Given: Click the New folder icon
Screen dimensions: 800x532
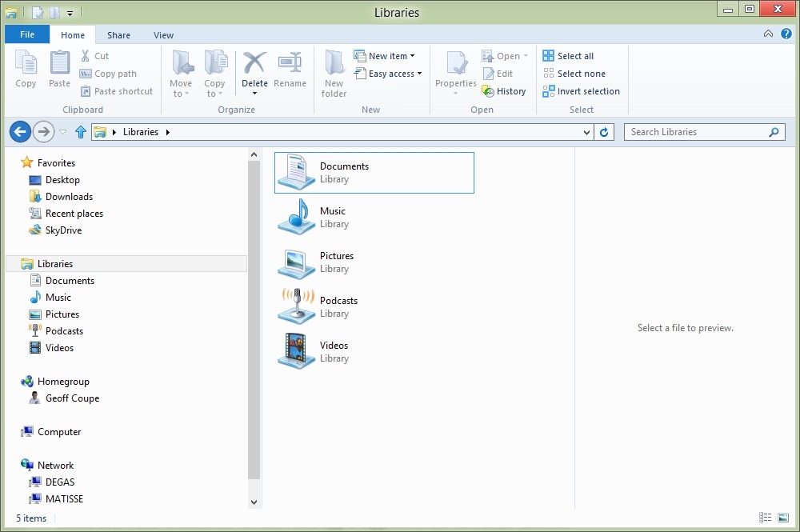Looking at the screenshot, I should click(334, 63).
